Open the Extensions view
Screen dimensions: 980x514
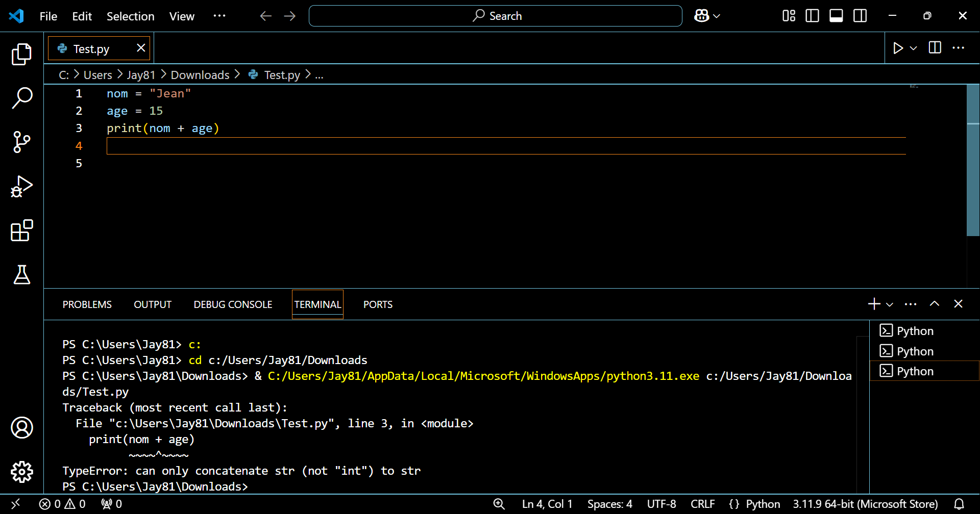coord(21,231)
